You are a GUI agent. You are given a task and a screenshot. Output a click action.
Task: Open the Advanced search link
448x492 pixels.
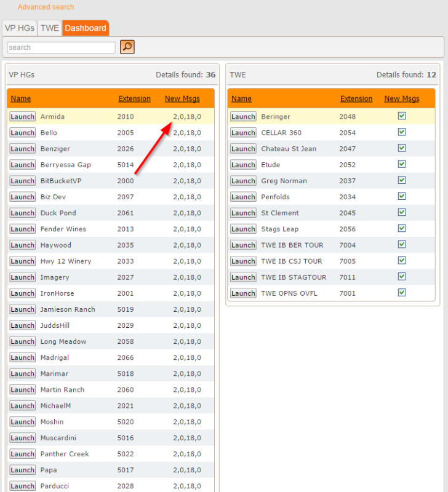pos(46,7)
